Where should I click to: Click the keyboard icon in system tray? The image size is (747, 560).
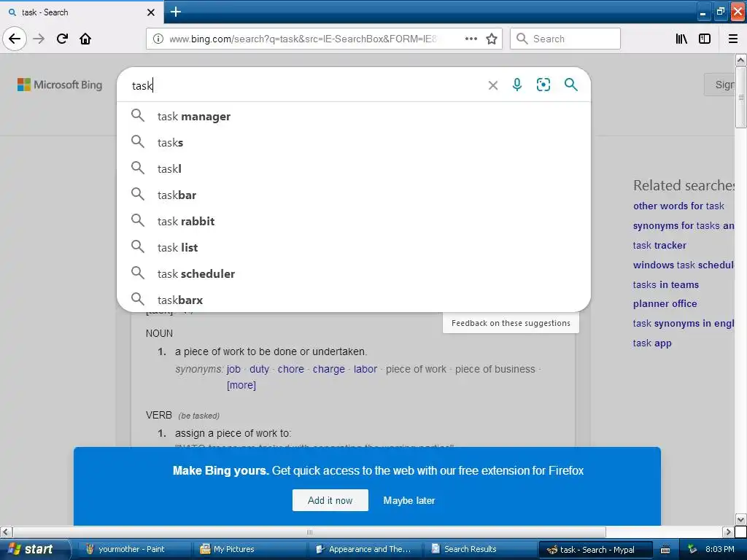(x=665, y=550)
